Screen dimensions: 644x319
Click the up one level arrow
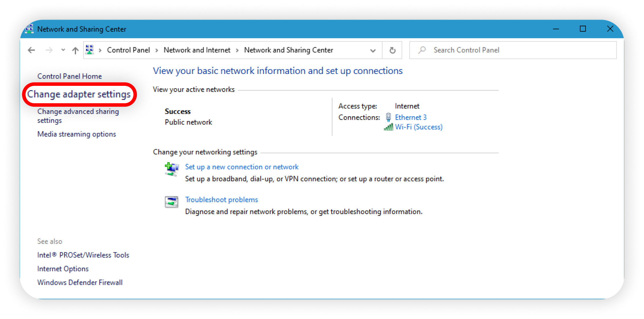[x=75, y=50]
